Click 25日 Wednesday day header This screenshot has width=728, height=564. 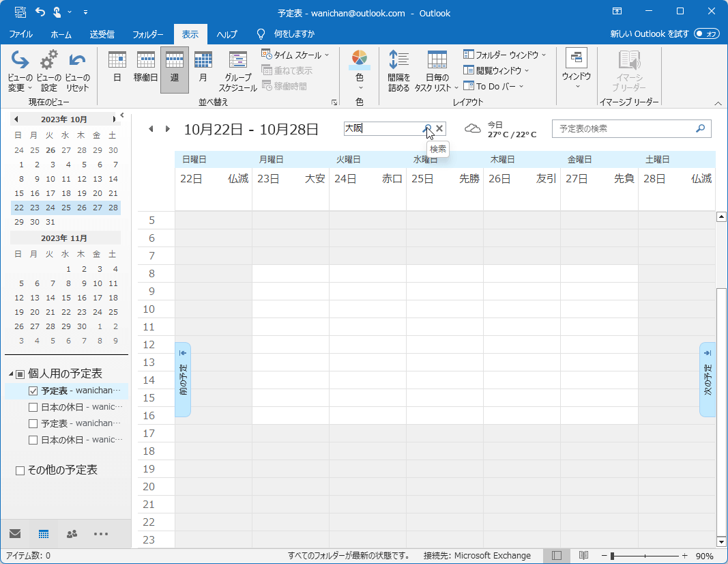pos(422,179)
